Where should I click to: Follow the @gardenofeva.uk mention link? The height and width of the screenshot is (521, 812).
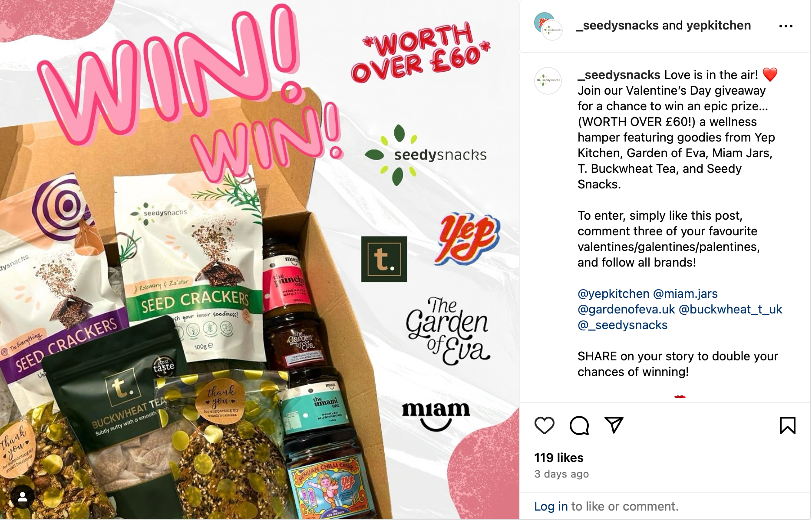point(626,310)
